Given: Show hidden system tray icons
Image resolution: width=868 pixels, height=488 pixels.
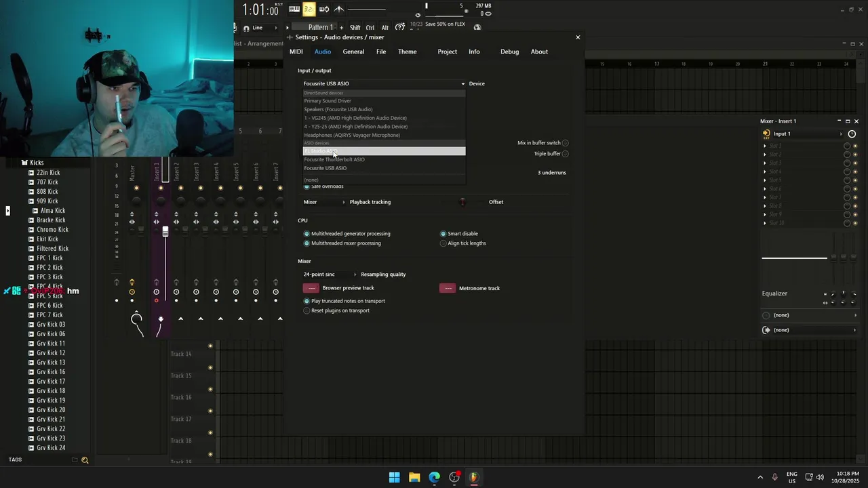Looking at the screenshot, I should tap(760, 477).
